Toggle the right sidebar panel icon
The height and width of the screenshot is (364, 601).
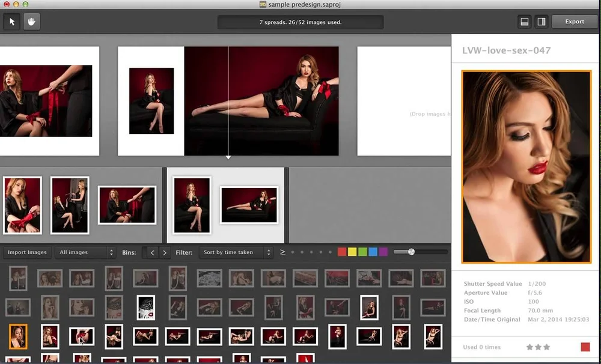click(542, 22)
